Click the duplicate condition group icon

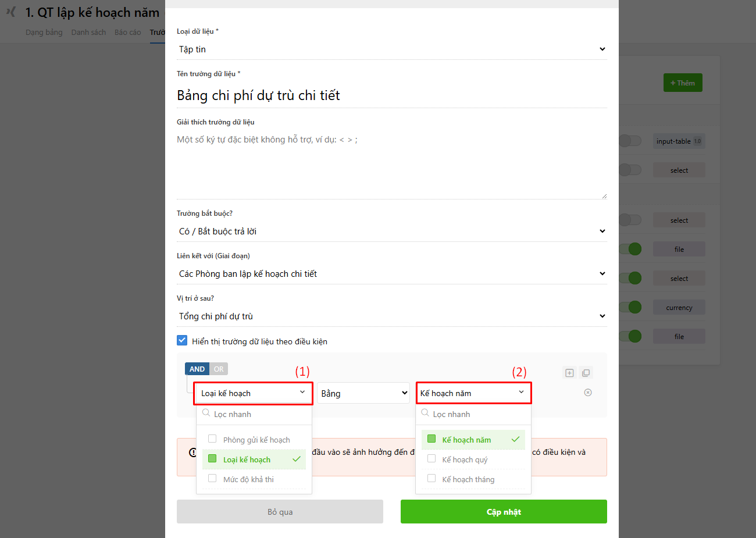[586, 373]
